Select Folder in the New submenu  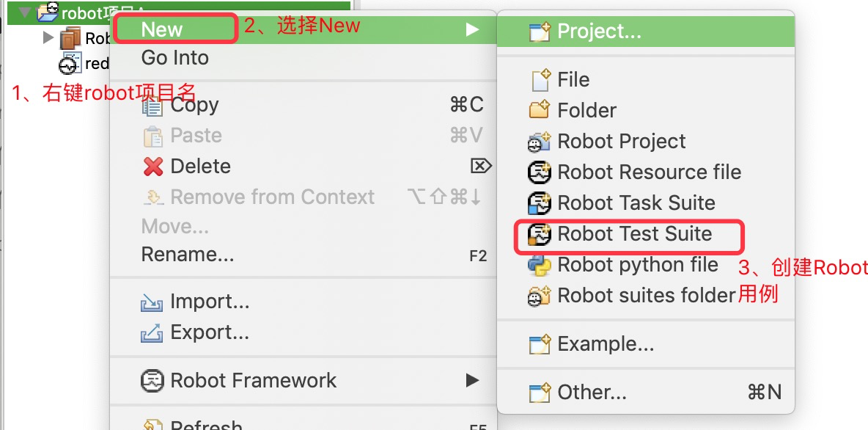(586, 111)
